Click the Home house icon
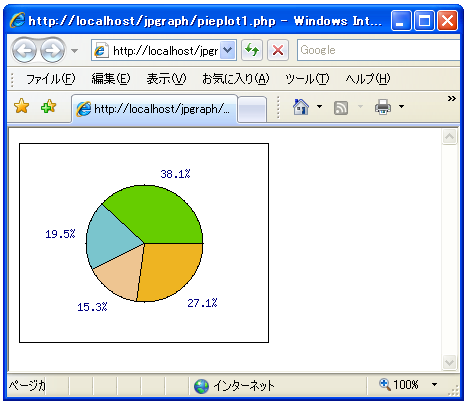The width and height of the screenshot is (469, 406). click(301, 107)
